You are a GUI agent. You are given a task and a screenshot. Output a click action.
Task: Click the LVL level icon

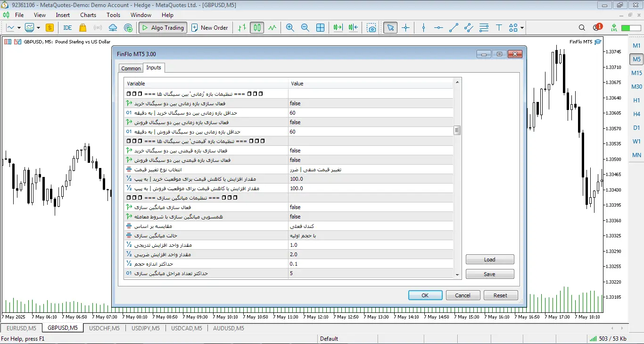point(614,28)
